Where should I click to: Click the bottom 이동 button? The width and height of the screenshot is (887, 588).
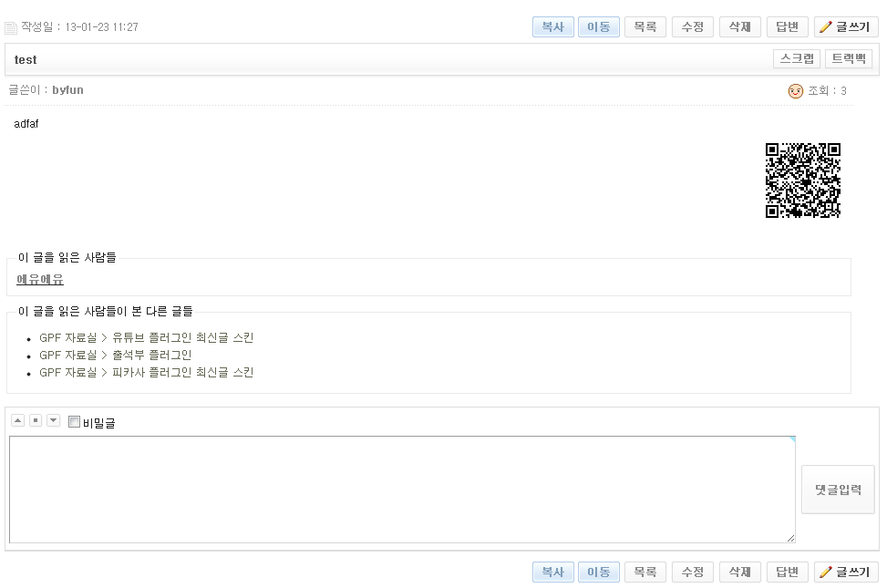pyautogui.click(x=599, y=573)
